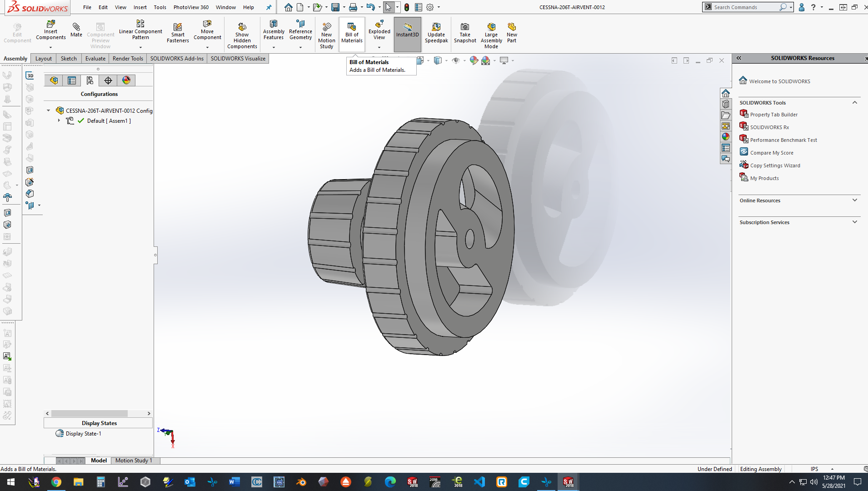Open My Products link
This screenshot has width=868, height=491.
[764, 178]
